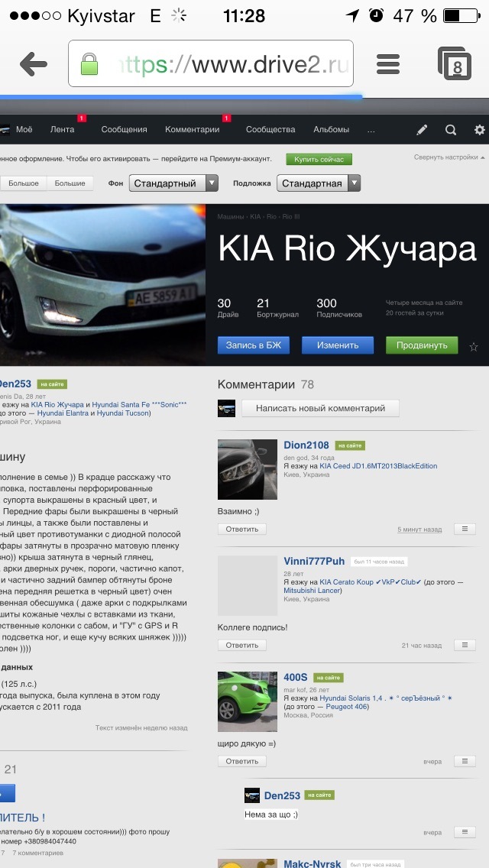489x868 pixels.
Task: Click the Продвинуть button
Action: 422,345
